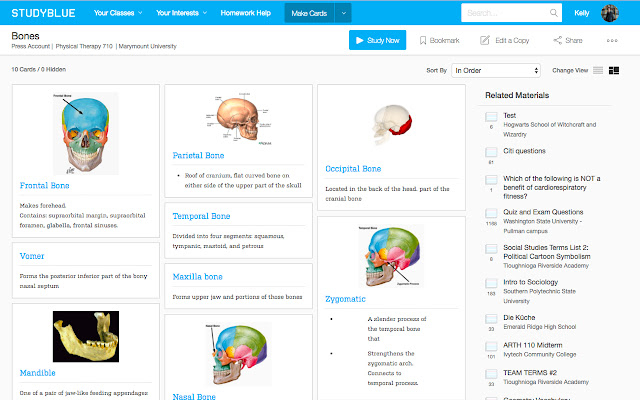Open 'Quiz and Exam Questions' material

543,212
